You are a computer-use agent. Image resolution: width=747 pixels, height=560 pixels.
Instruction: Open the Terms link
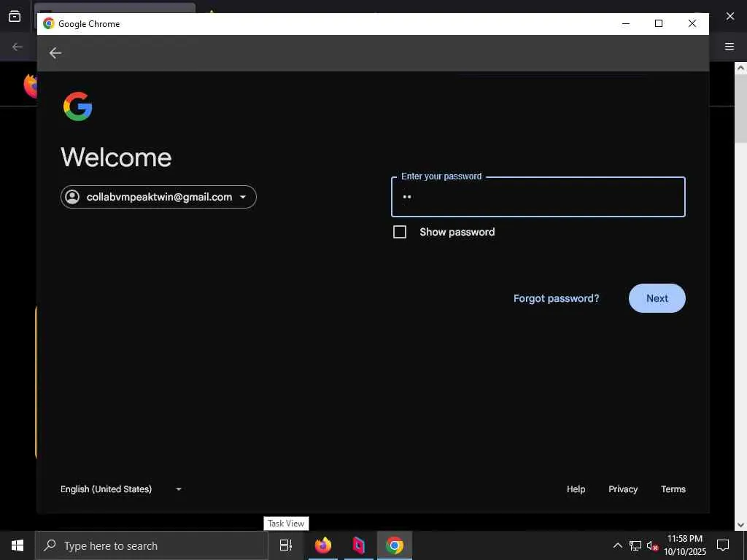tap(673, 489)
